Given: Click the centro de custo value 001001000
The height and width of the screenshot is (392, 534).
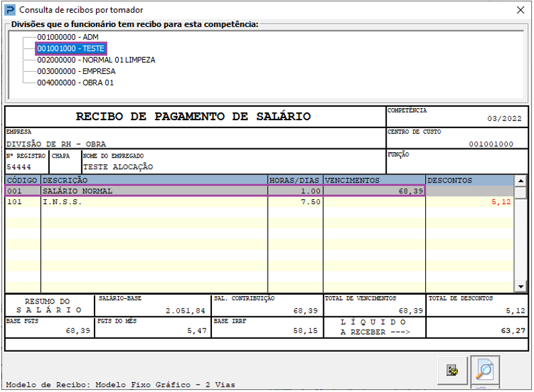Looking at the screenshot, I should pos(491,144).
